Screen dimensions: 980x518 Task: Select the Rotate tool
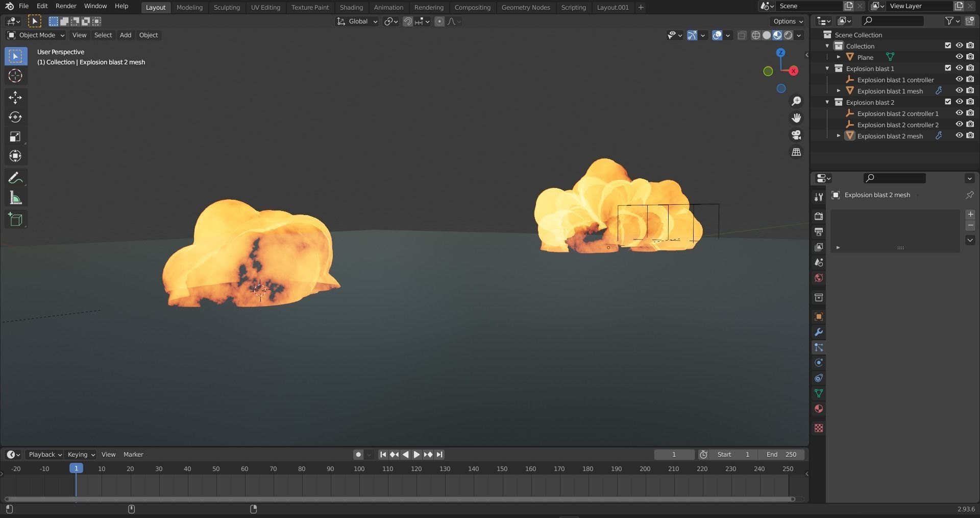pyautogui.click(x=15, y=116)
